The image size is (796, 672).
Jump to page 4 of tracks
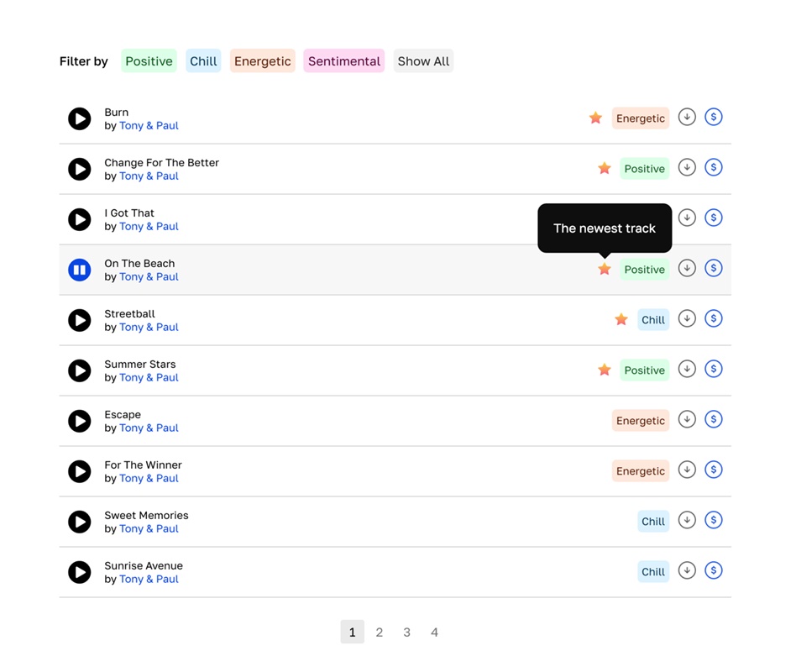pos(434,633)
